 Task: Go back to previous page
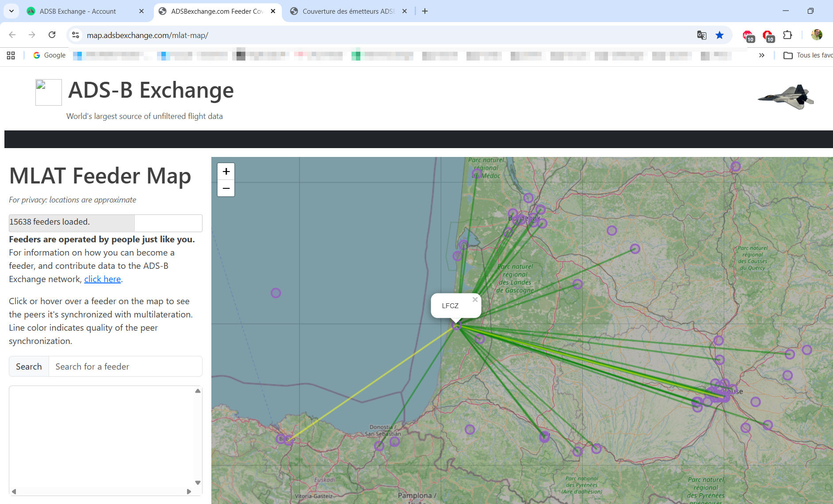coord(12,35)
